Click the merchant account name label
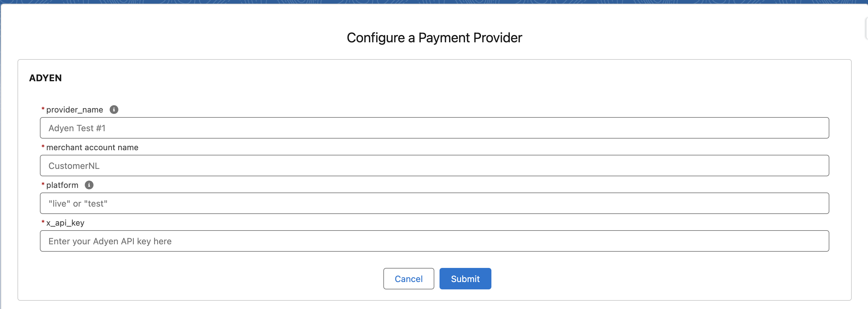This screenshot has width=868, height=309. (92, 147)
